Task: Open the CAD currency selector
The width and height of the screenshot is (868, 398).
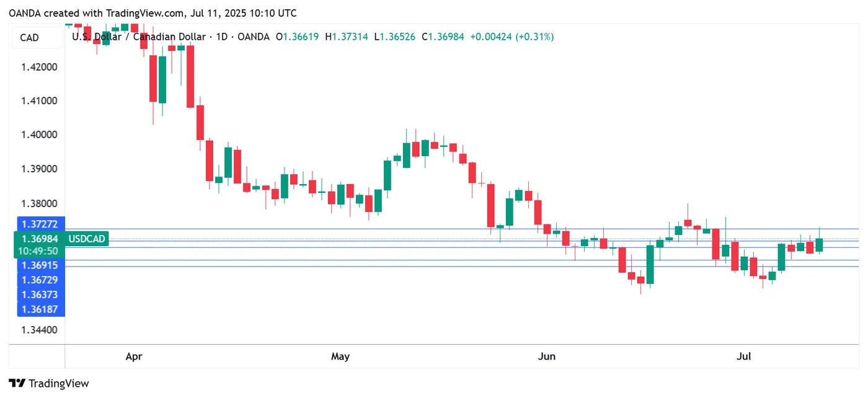Action: tap(30, 38)
